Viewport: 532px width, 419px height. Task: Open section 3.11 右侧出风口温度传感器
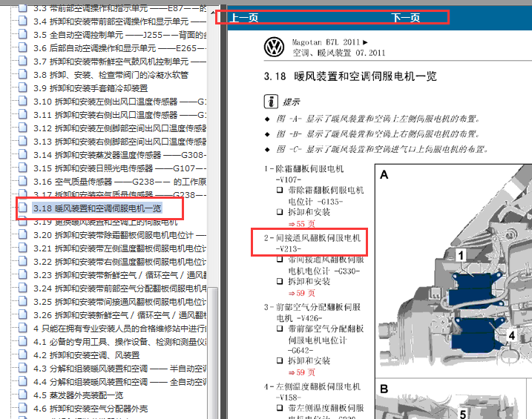[x=119, y=115]
